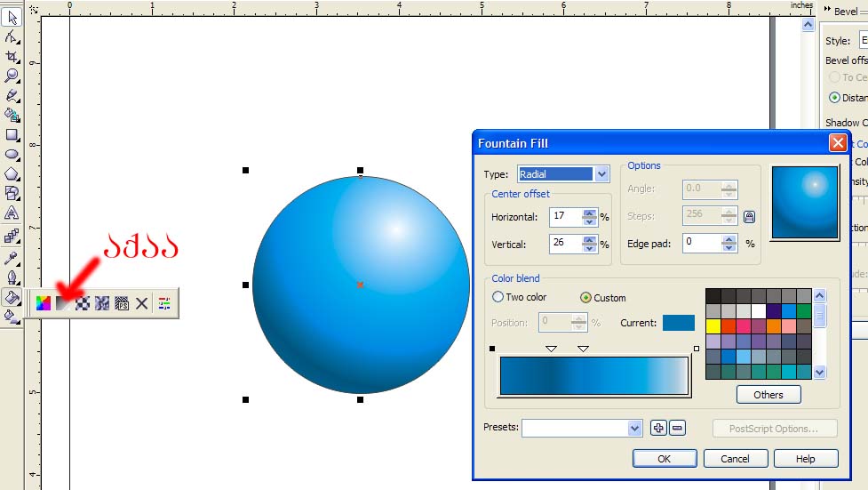This screenshot has height=490, width=868.
Task: Select the gradient start black square handle
Action: tap(492, 349)
